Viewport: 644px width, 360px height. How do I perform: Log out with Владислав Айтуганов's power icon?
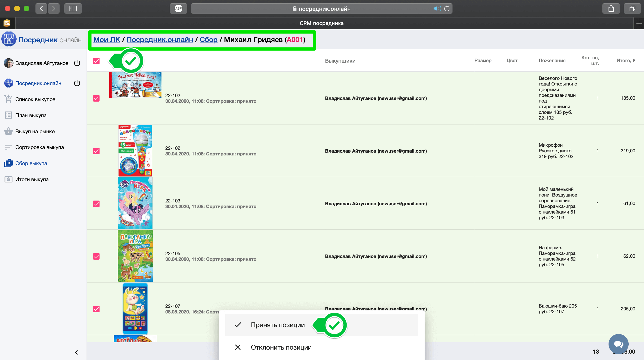(77, 63)
